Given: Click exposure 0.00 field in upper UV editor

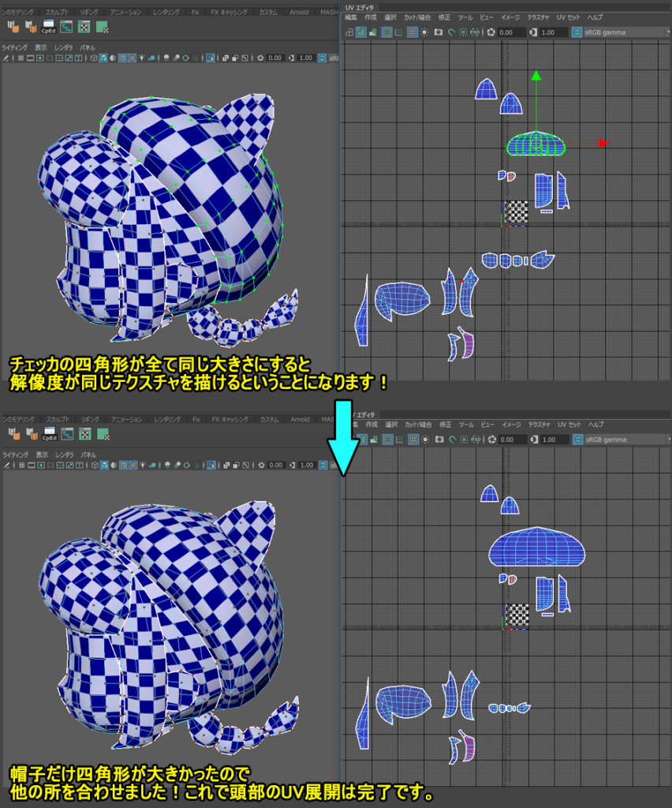Looking at the screenshot, I should 510,32.
